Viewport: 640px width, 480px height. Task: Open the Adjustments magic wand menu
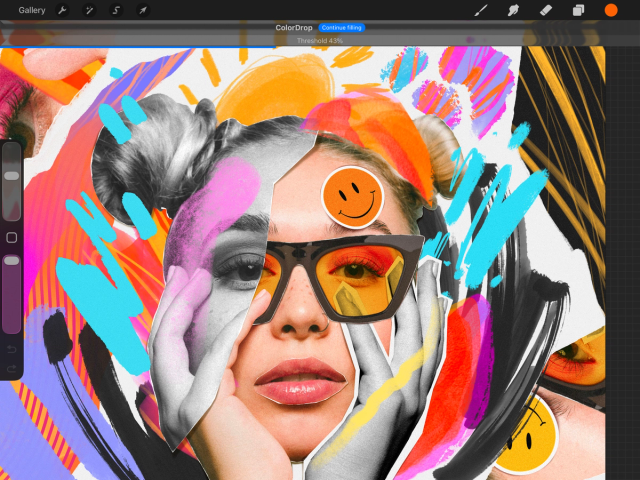pyautogui.click(x=89, y=10)
